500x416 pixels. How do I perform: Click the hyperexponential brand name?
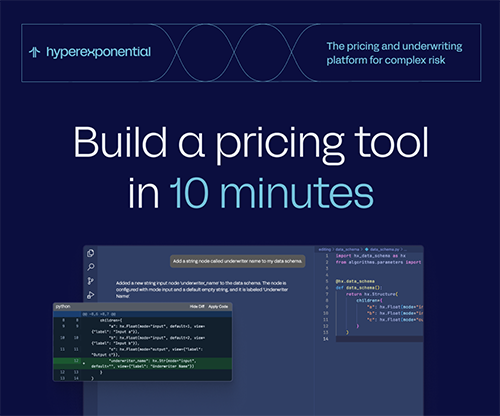pyautogui.click(x=98, y=52)
